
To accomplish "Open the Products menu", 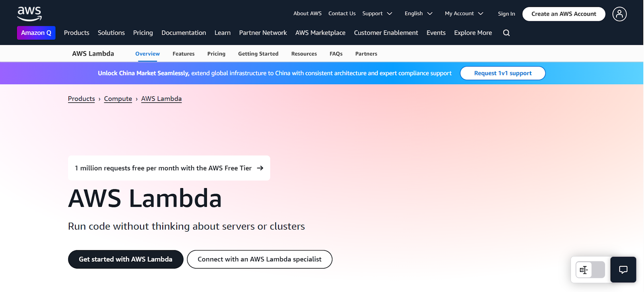I will tap(76, 33).
